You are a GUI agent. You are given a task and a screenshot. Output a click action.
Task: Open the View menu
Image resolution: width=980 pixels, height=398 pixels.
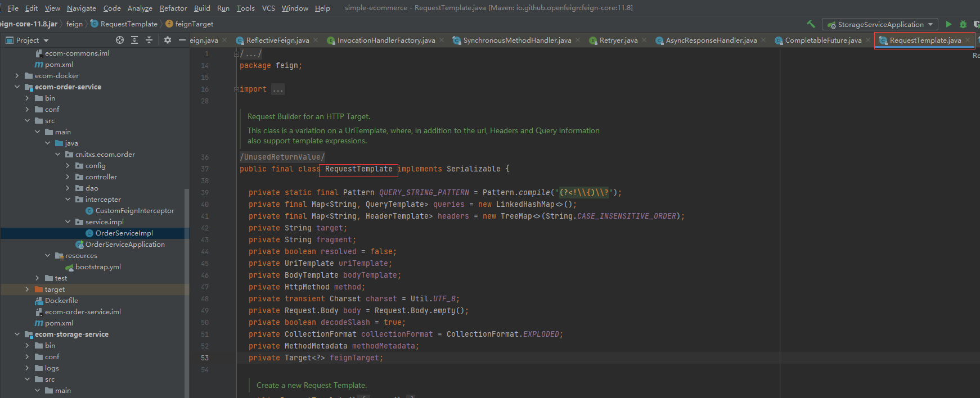coord(52,8)
